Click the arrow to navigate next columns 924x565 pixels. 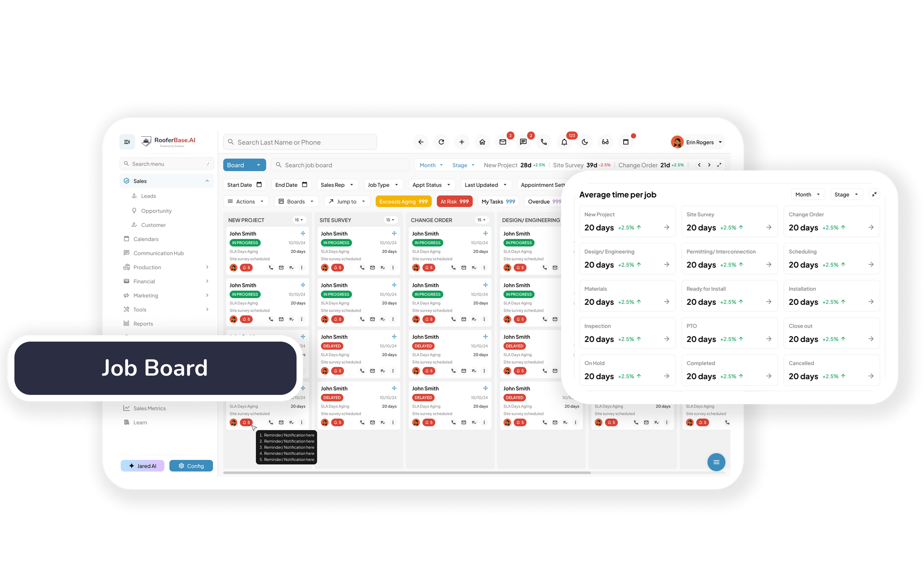(708, 165)
